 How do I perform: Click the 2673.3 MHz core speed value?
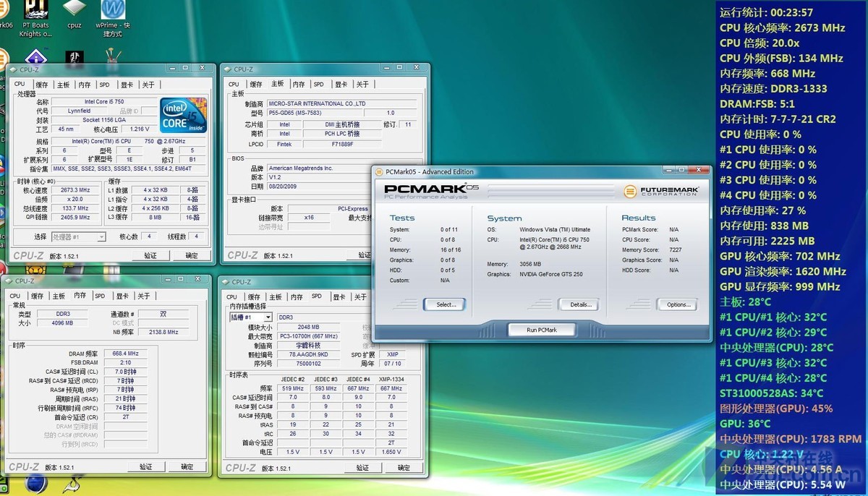(x=77, y=191)
